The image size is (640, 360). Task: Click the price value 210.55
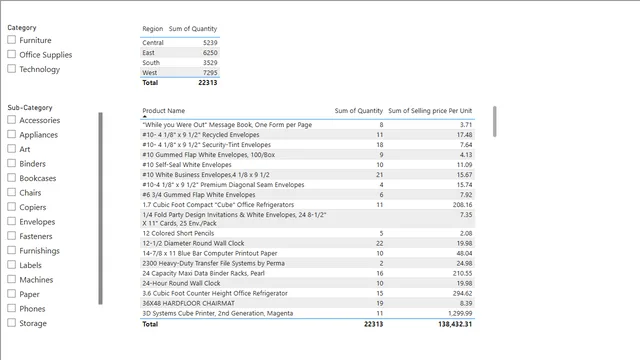pos(462,273)
